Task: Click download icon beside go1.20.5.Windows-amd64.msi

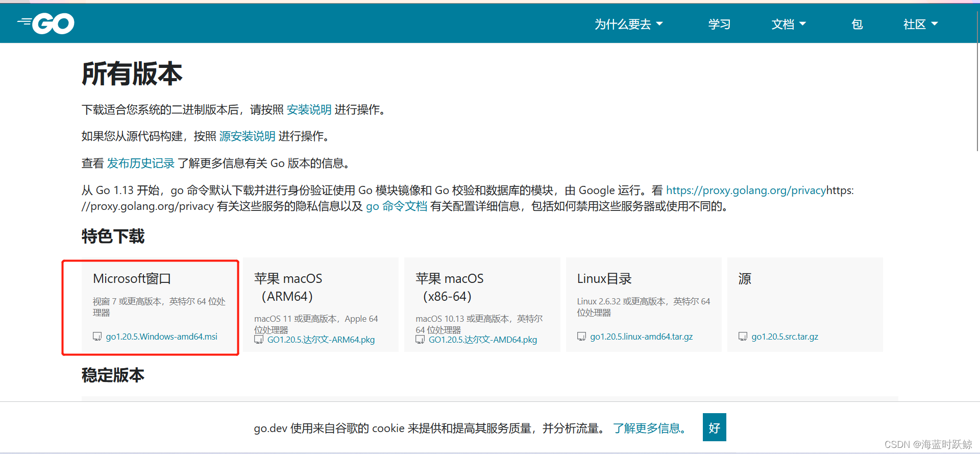Action: point(97,337)
